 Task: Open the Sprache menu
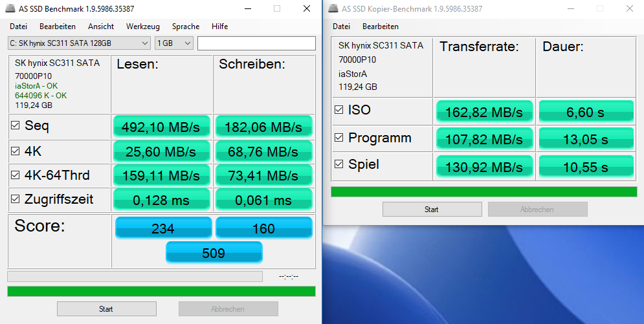point(186,27)
